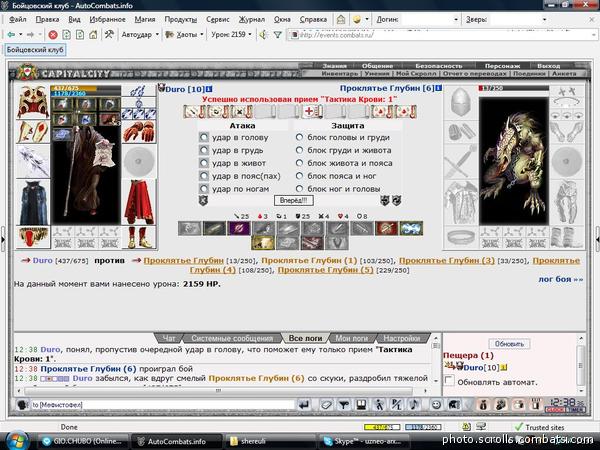Open the Магия menu
This screenshot has width=600, height=450.
145,19
